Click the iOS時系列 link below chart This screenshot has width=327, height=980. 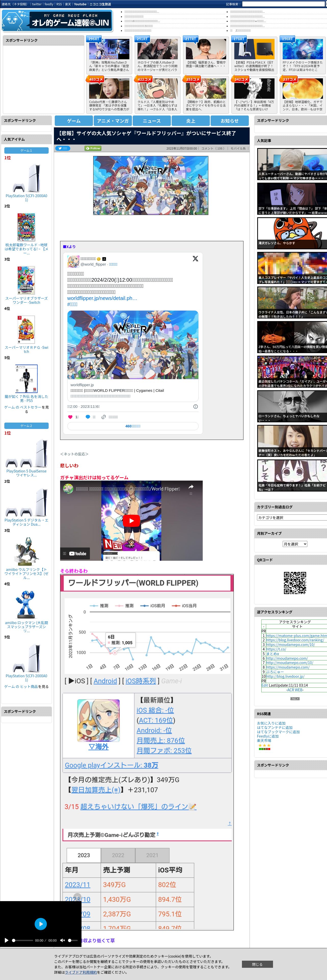click(141, 681)
